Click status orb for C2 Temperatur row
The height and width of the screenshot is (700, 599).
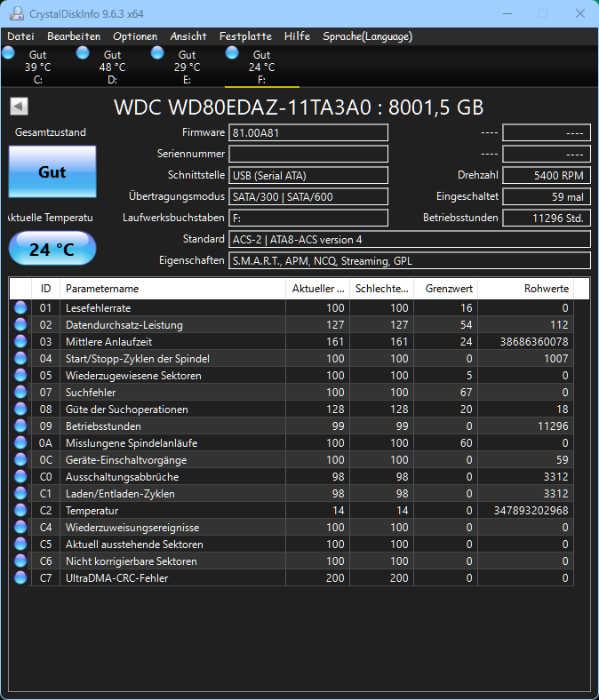coord(20,510)
